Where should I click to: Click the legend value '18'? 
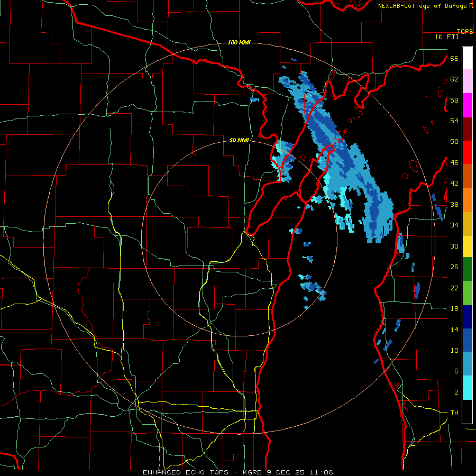[454, 309]
